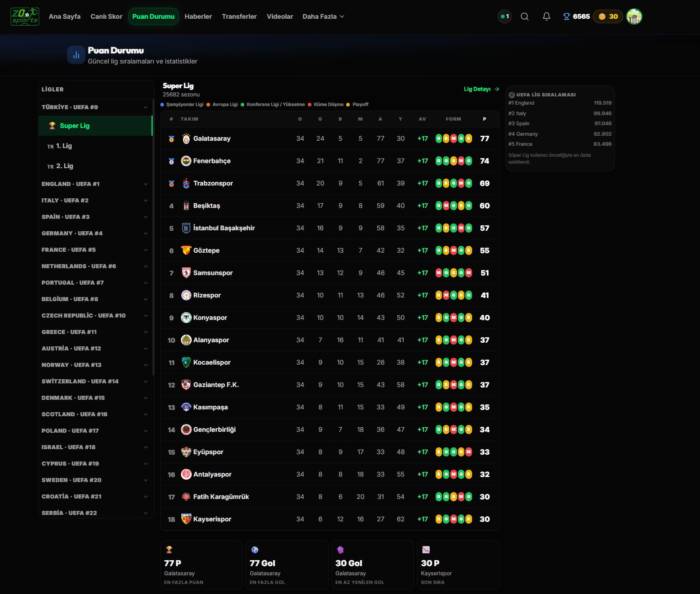Click the Beşiktaş club crest
Viewport: 700px width, 594px height.
[186, 206]
